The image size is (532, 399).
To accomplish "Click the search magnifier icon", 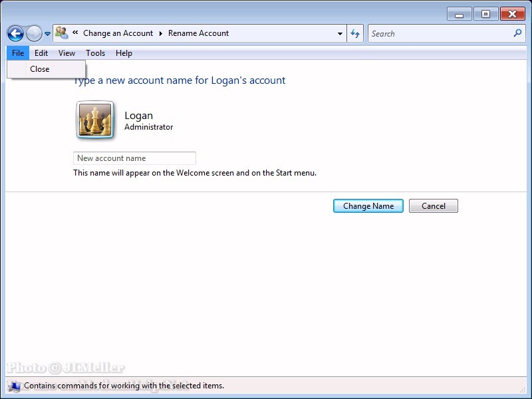I will pos(518,33).
